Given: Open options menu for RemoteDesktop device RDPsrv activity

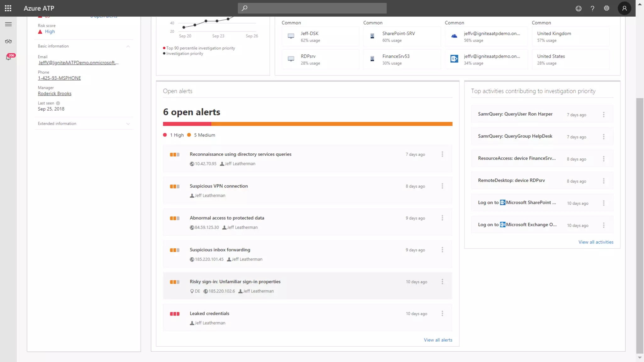Looking at the screenshot, I should tap(603, 181).
